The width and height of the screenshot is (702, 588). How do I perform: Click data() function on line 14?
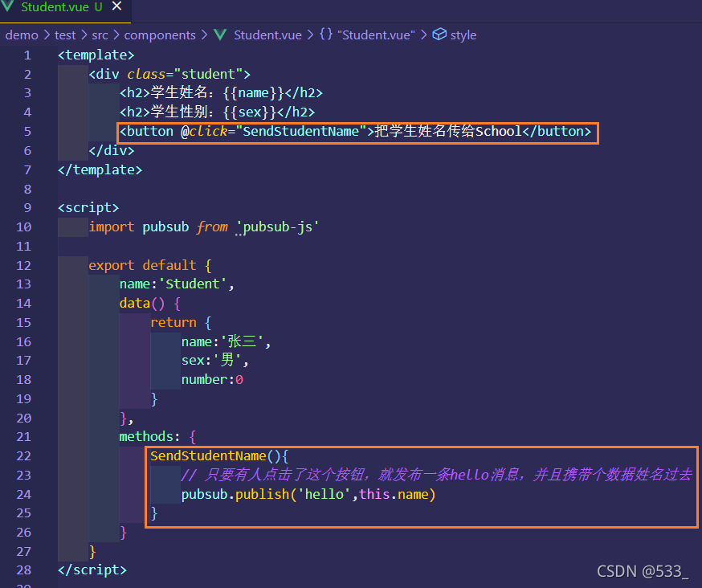pyautogui.click(x=142, y=304)
